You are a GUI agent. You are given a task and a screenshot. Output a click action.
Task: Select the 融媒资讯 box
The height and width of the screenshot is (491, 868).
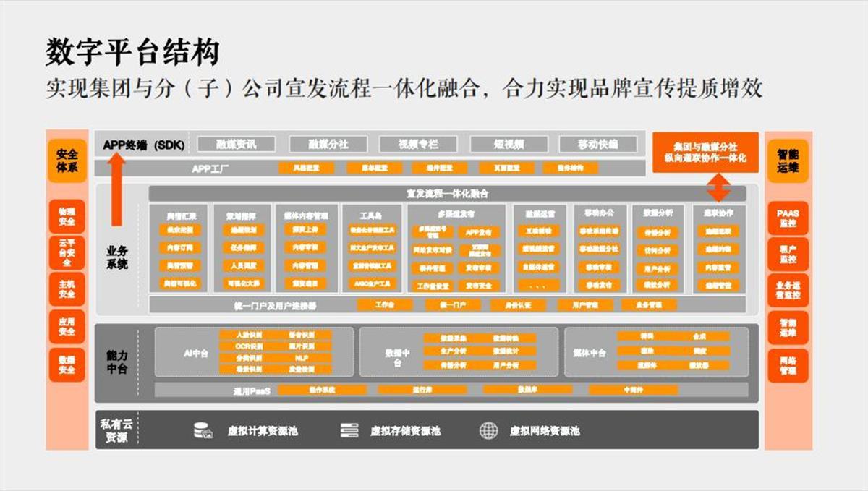(x=237, y=144)
